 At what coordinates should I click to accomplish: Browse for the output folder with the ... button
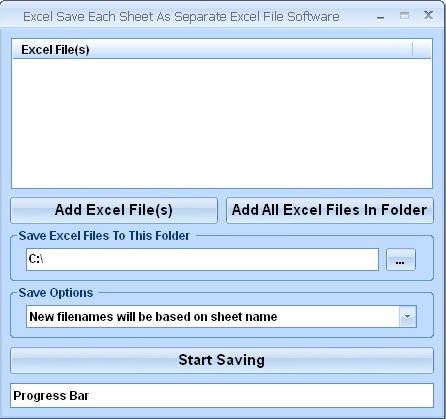click(401, 260)
